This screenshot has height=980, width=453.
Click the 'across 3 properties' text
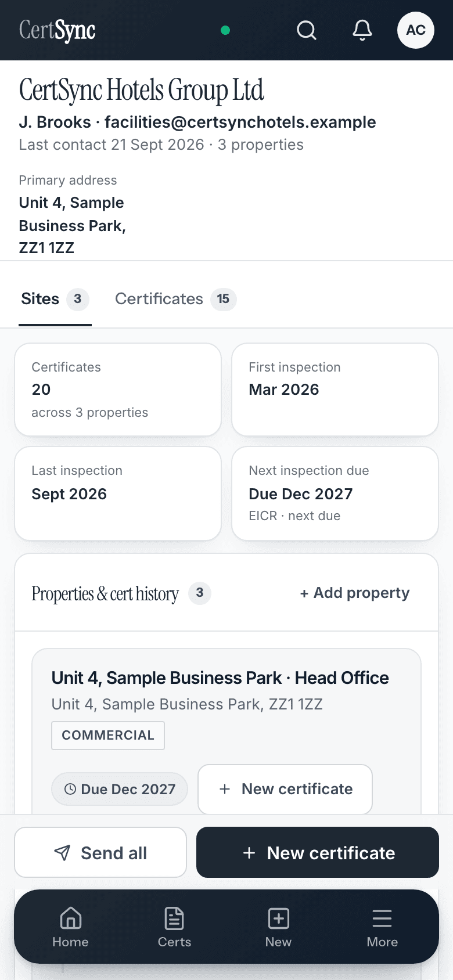pyautogui.click(x=90, y=412)
